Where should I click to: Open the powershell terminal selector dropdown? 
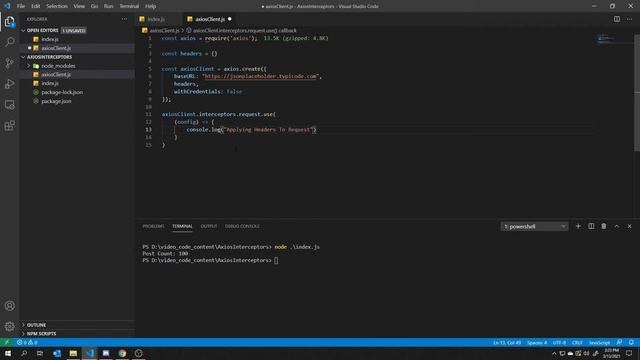point(534,226)
